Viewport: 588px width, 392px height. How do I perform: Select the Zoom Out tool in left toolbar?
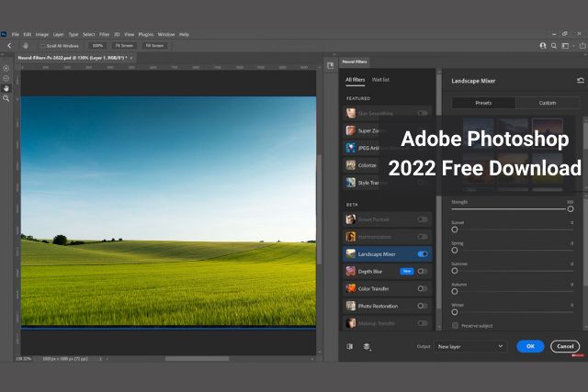6,78
